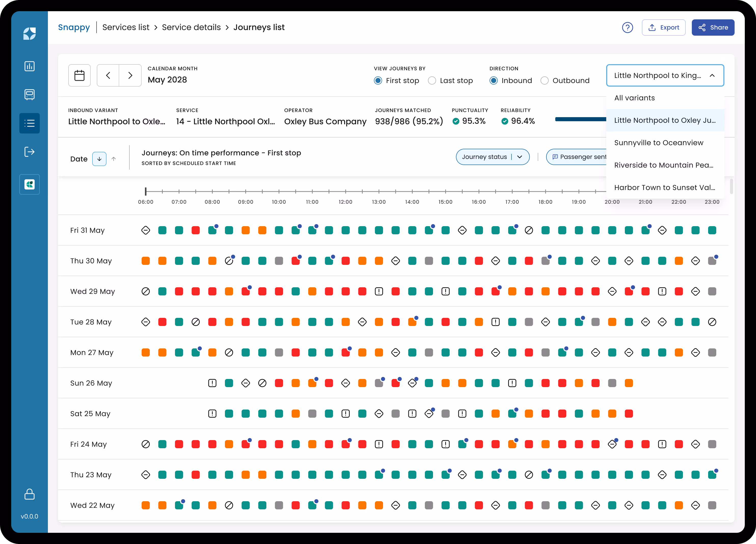
Task: Select the Last stop radio button
Action: tap(432, 81)
